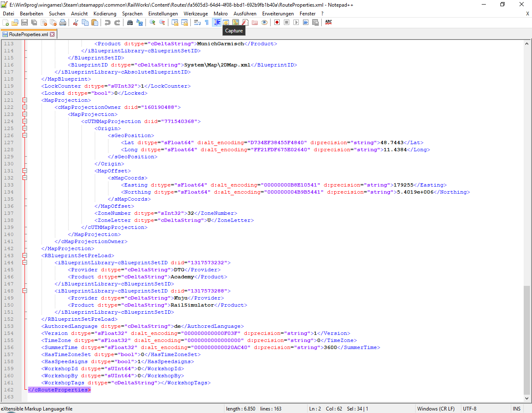Click the Cut scissors icon

[76, 22]
